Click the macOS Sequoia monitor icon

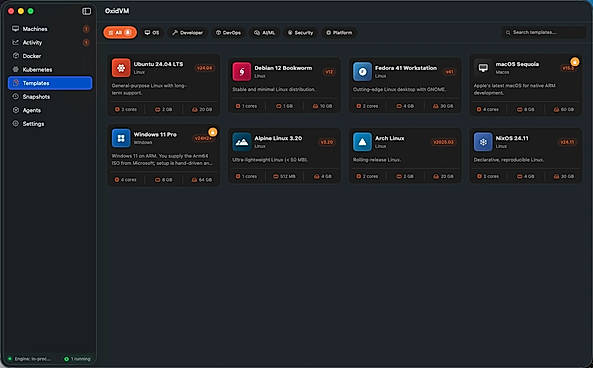[x=483, y=68]
